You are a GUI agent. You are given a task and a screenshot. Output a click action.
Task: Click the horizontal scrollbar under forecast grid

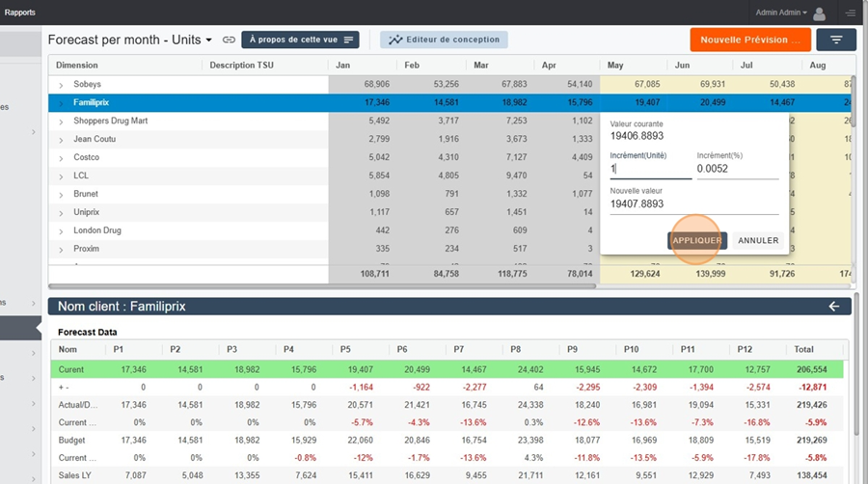click(322, 286)
